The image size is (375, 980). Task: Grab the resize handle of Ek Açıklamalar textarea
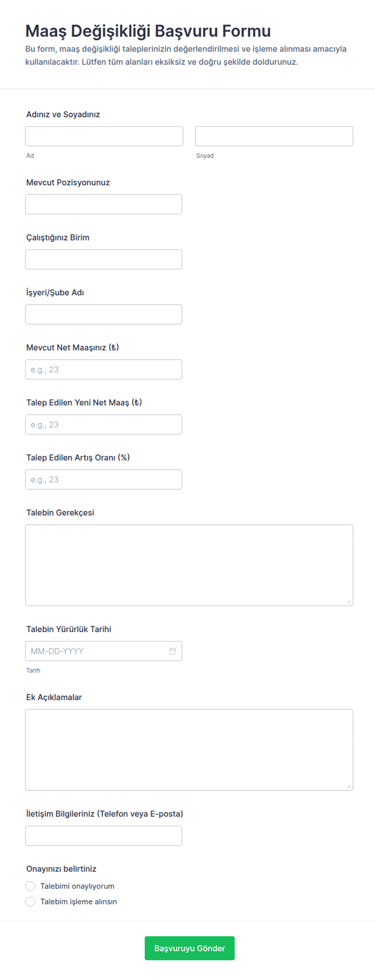(x=349, y=786)
